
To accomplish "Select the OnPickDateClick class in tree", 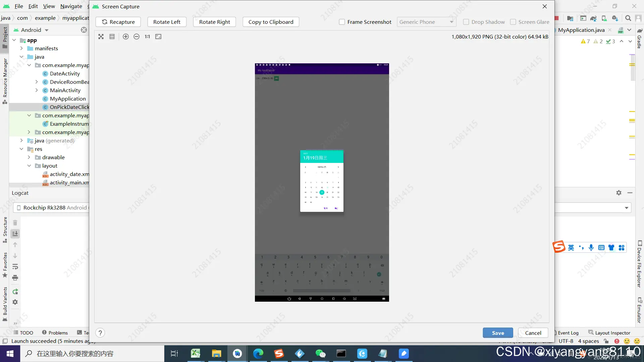I will 69,107.
